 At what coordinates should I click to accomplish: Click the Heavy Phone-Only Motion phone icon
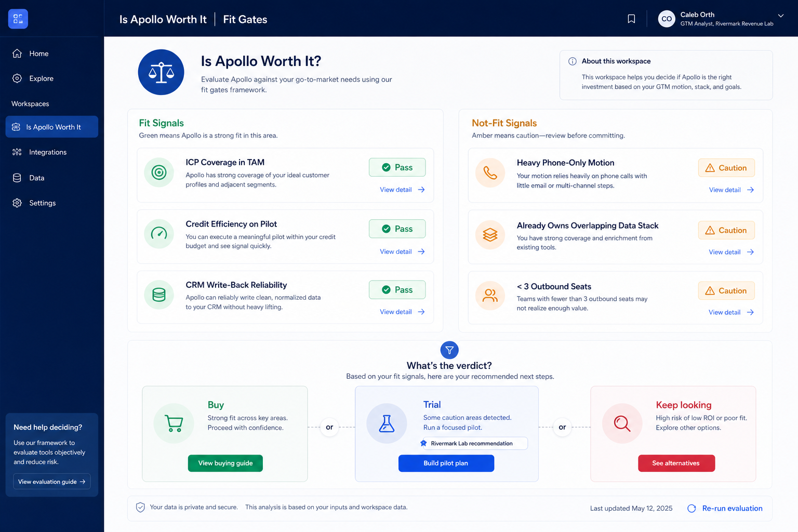490,172
